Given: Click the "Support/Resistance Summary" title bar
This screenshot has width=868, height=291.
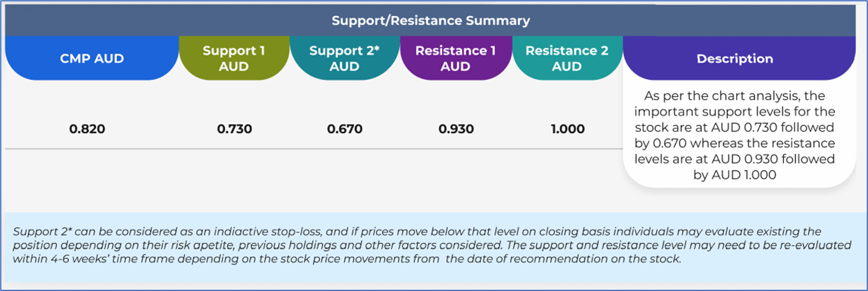Looking at the screenshot, I should pyautogui.click(x=430, y=21).
